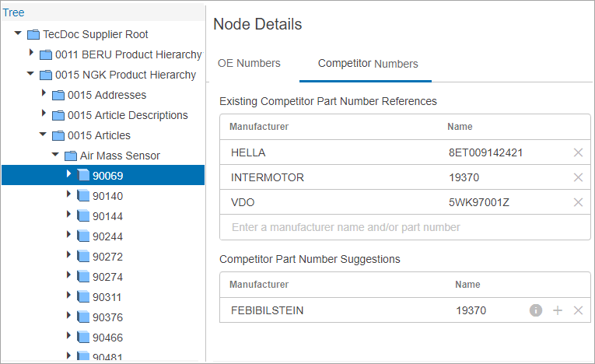The width and height of the screenshot is (595, 364).
Task: Expand the 0015 Addresses folder
Action: (44, 93)
